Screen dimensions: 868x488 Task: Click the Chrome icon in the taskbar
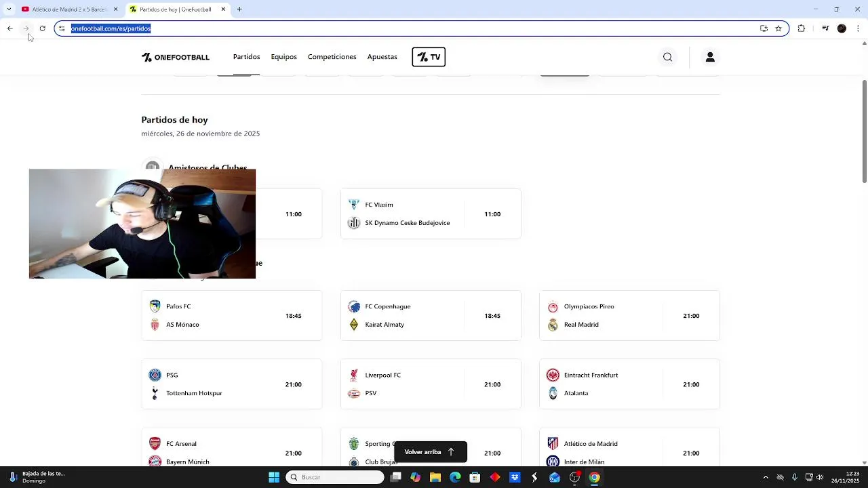coord(594,477)
